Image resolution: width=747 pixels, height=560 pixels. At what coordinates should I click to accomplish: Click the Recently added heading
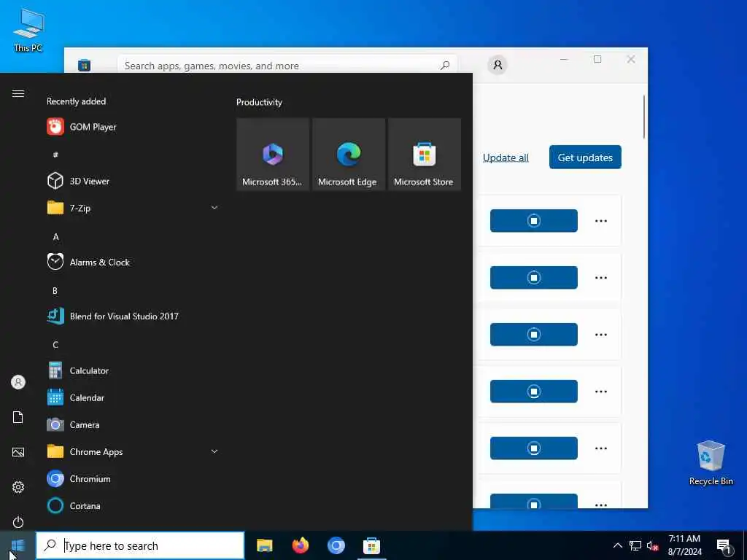76,101
